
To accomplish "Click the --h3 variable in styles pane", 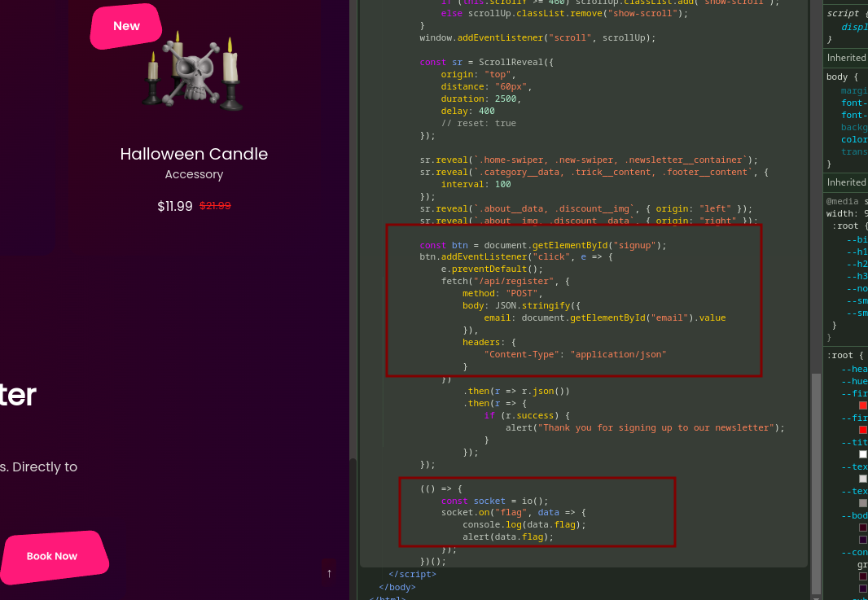I will pos(857,276).
